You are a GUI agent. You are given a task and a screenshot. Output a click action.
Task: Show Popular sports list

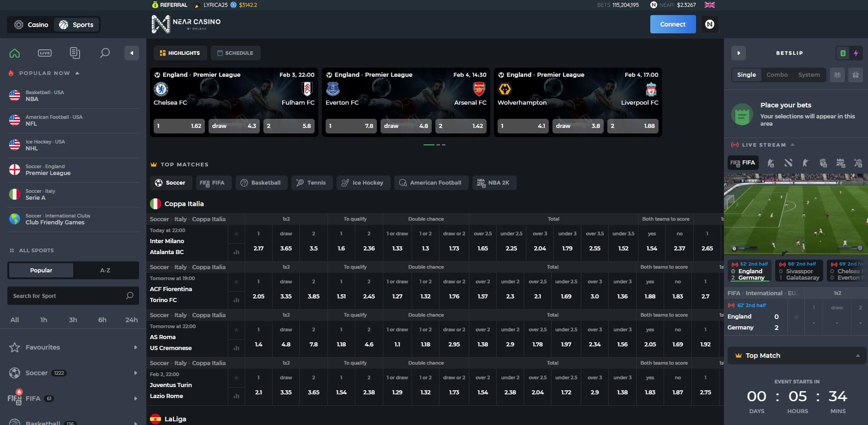pos(41,271)
